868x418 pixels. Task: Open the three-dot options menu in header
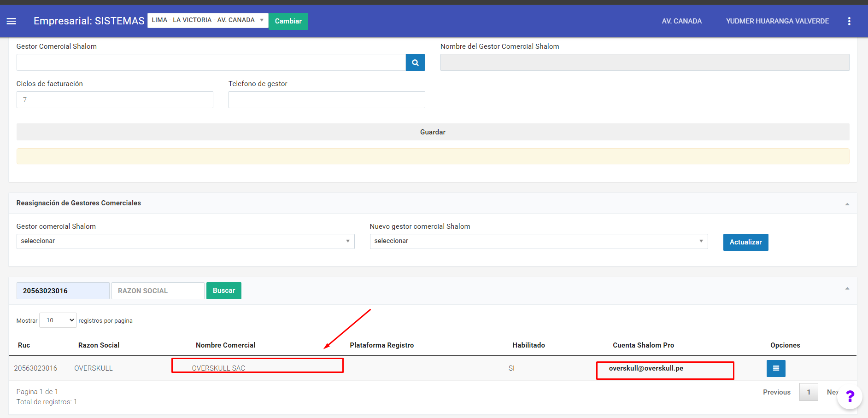(849, 21)
